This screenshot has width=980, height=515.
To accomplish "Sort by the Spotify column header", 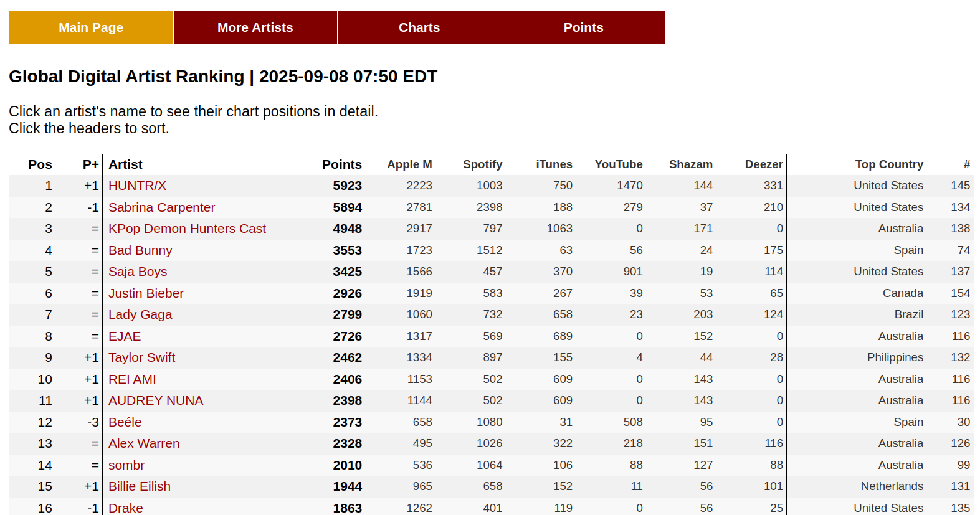I will pyautogui.click(x=482, y=164).
